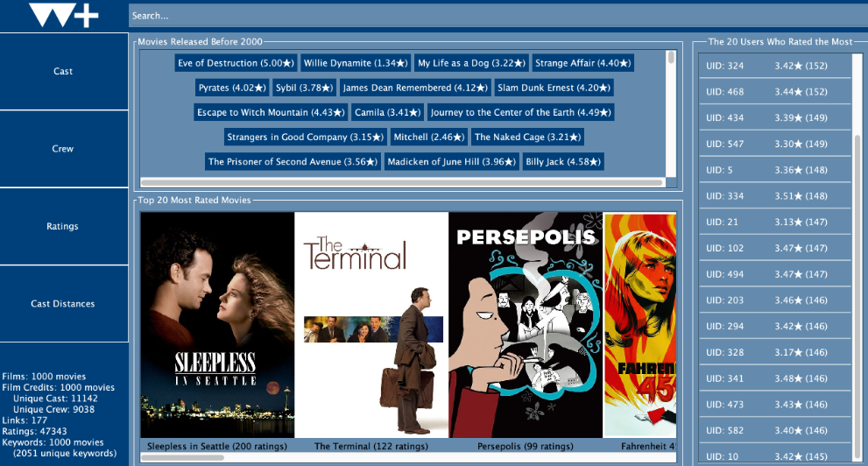Focus the Search input field
Image resolution: width=868 pixels, height=466 pixels.
[x=498, y=16]
